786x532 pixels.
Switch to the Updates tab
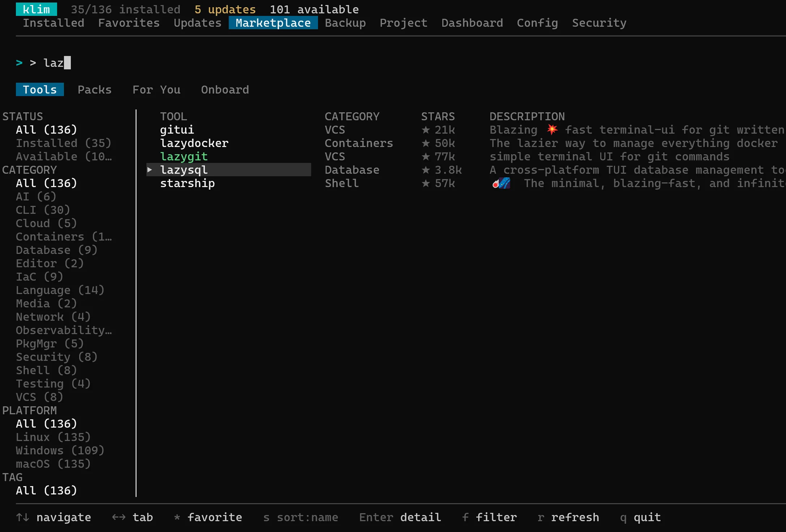[198, 23]
